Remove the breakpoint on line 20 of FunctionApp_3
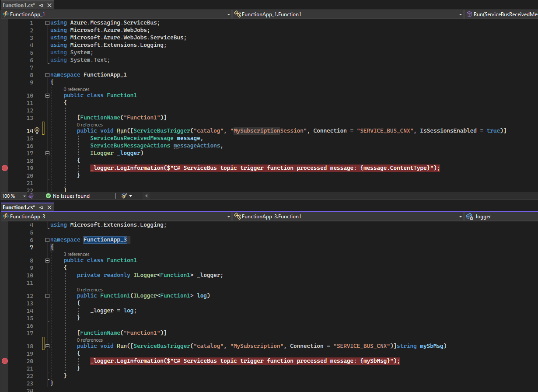 coord(5,361)
